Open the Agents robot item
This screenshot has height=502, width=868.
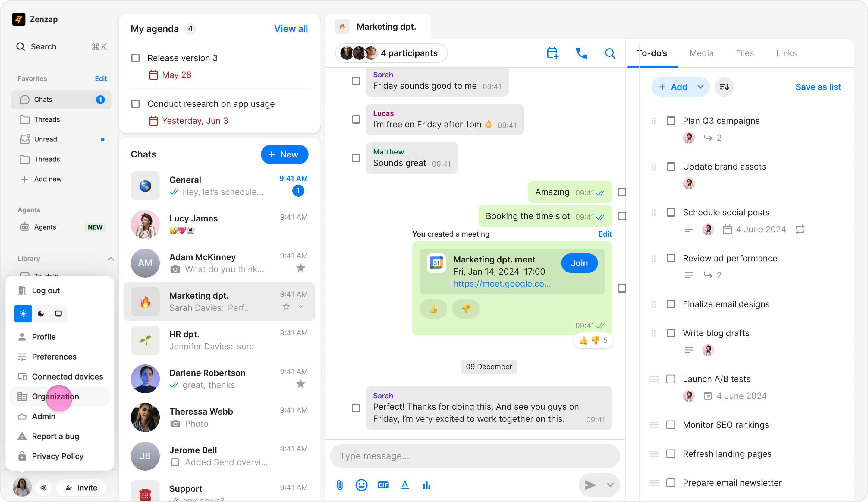pos(61,227)
